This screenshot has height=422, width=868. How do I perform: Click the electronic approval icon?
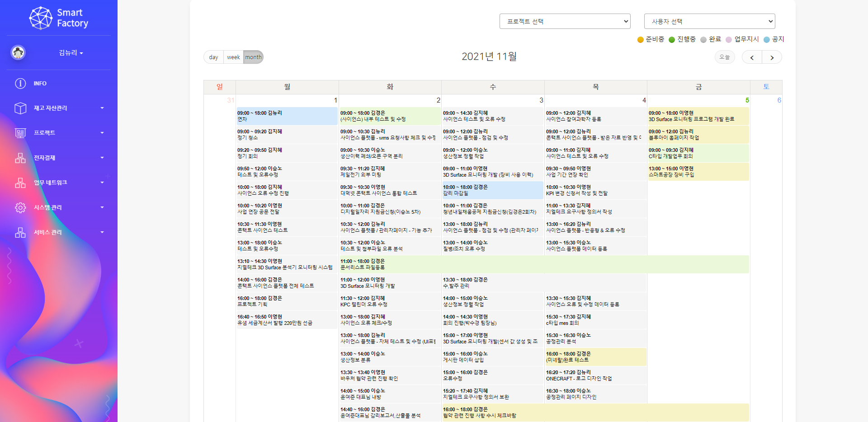20,158
